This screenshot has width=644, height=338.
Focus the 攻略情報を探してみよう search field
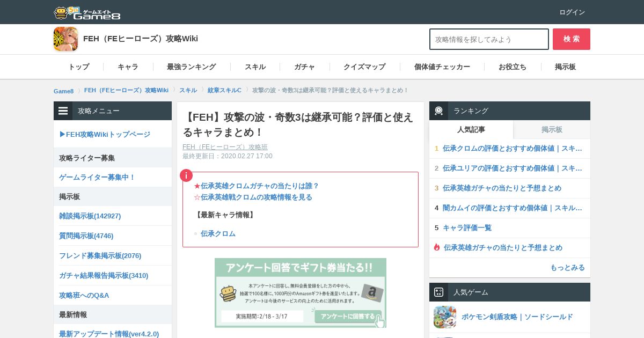[489, 39]
